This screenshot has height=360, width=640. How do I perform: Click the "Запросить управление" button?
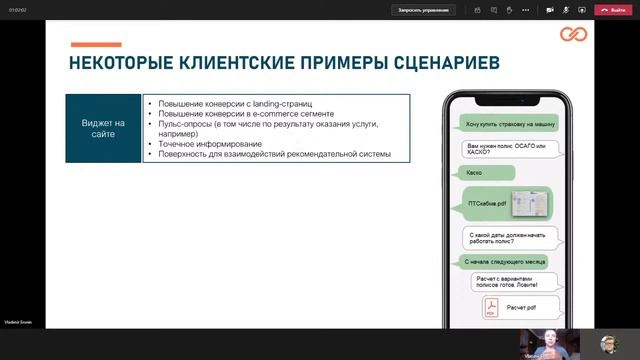[423, 10]
